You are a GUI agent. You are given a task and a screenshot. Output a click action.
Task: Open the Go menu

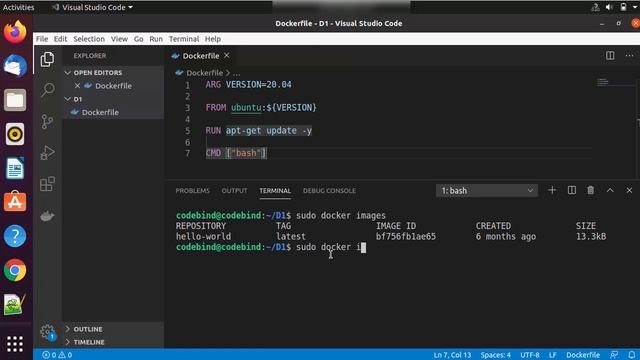tap(138, 39)
